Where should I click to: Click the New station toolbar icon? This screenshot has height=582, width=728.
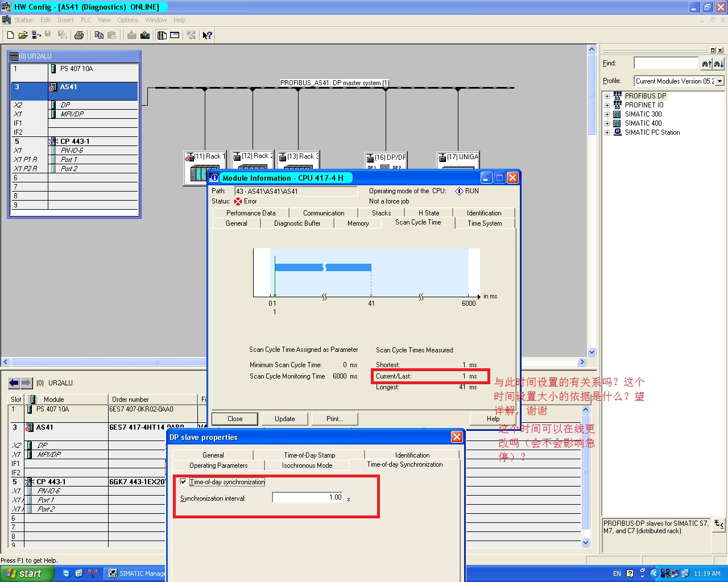(10, 35)
